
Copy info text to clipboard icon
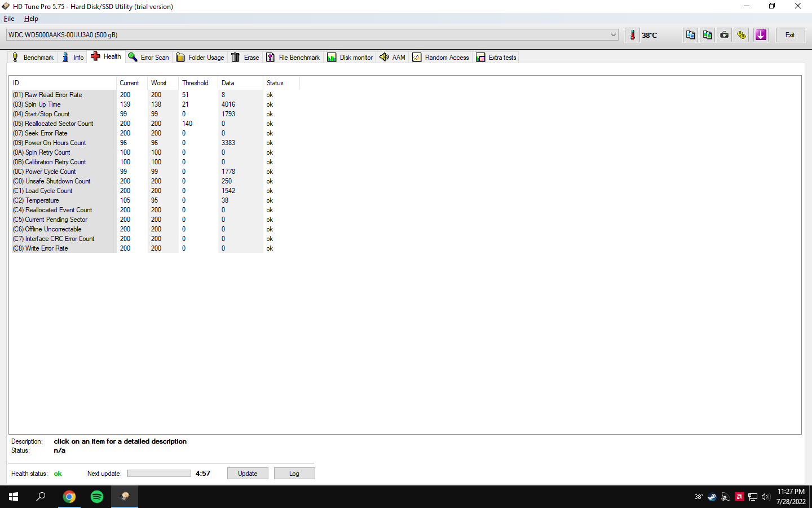pyautogui.click(x=690, y=35)
